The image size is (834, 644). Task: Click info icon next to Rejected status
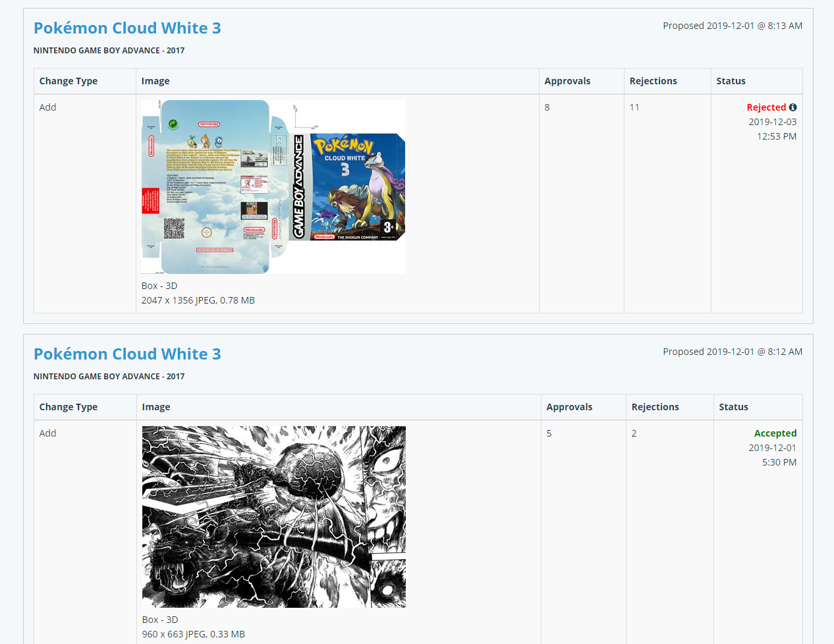point(792,107)
